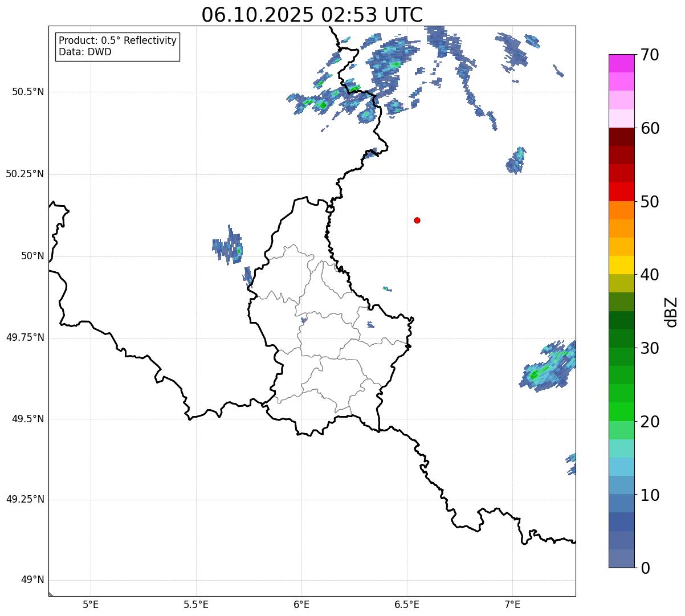Click the 6.5°E longitude label
The image size is (685, 616).
[407, 604]
